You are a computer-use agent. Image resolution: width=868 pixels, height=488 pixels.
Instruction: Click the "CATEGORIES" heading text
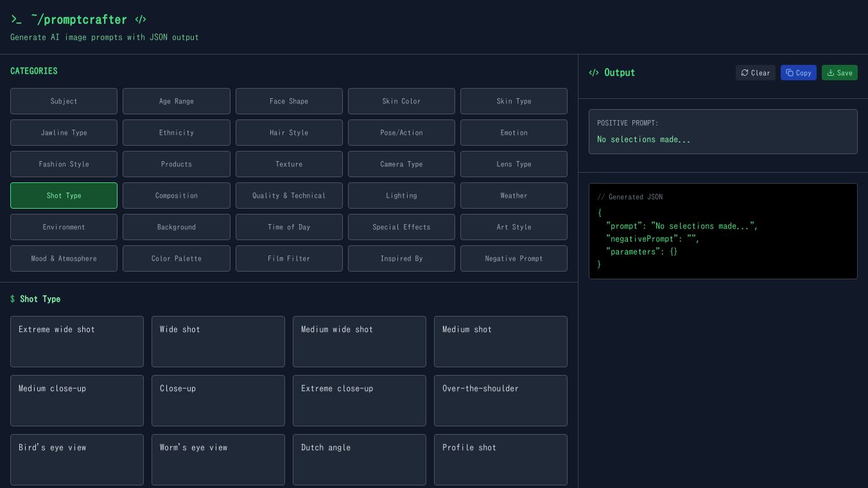click(34, 71)
